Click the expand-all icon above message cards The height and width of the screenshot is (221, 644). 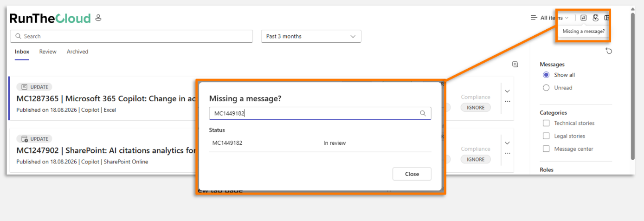click(515, 64)
